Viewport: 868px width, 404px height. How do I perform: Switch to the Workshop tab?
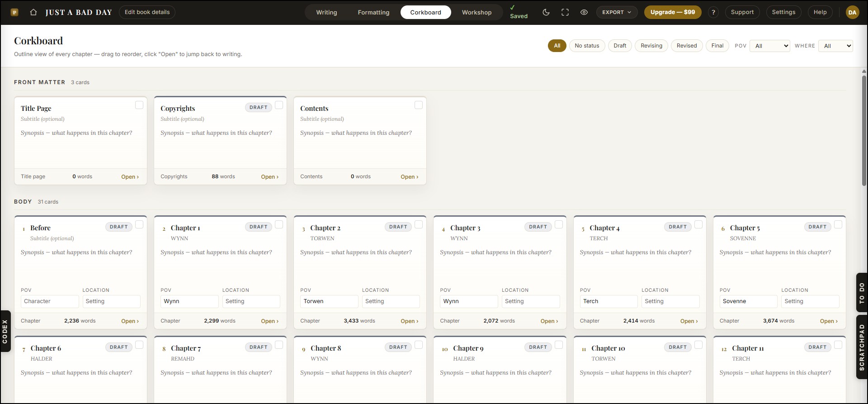pos(476,12)
